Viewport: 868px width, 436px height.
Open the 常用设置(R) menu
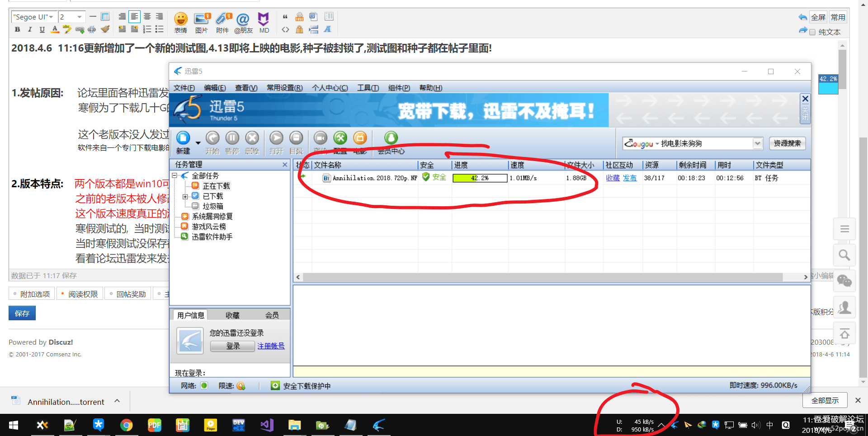[x=284, y=88]
